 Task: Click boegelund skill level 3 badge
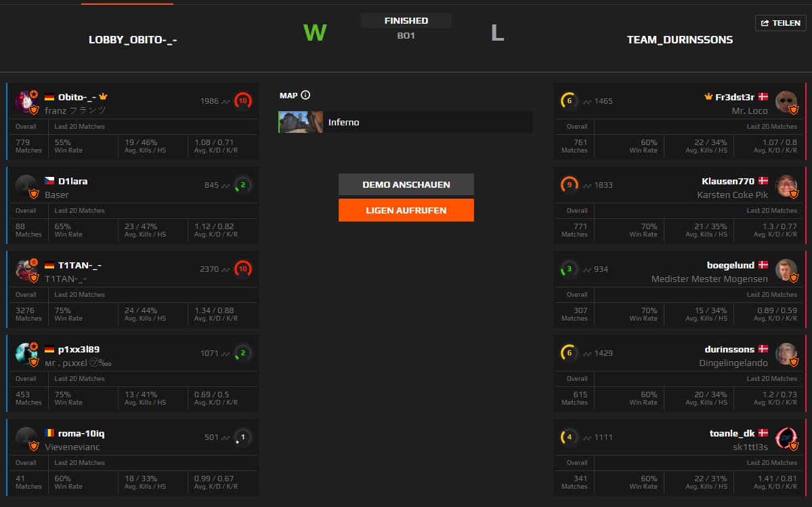[569, 268]
